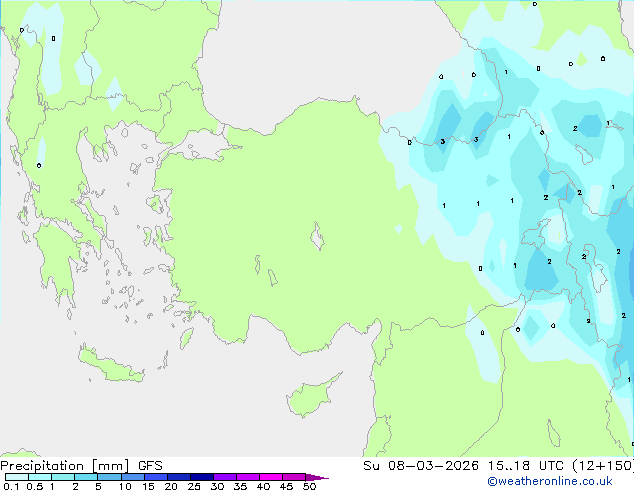Click the '(12+150)' forecast run text
The height and width of the screenshot is (490, 634).
603,466
